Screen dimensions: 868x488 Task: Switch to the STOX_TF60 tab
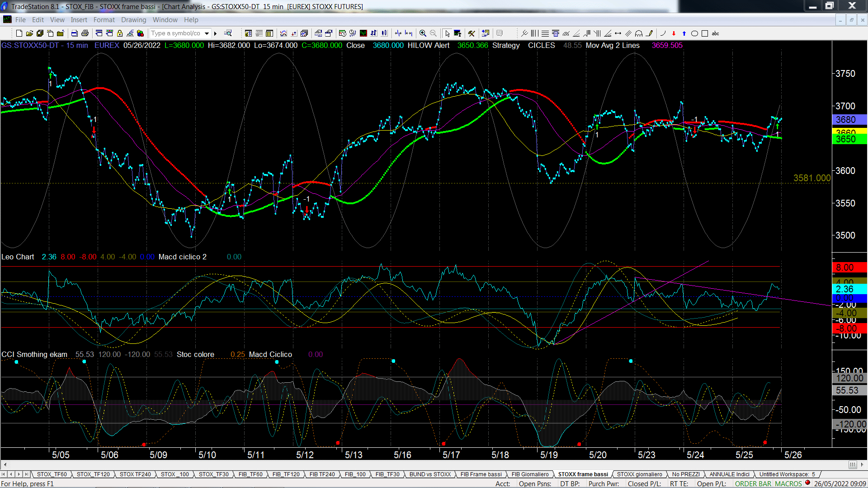pyautogui.click(x=52, y=474)
